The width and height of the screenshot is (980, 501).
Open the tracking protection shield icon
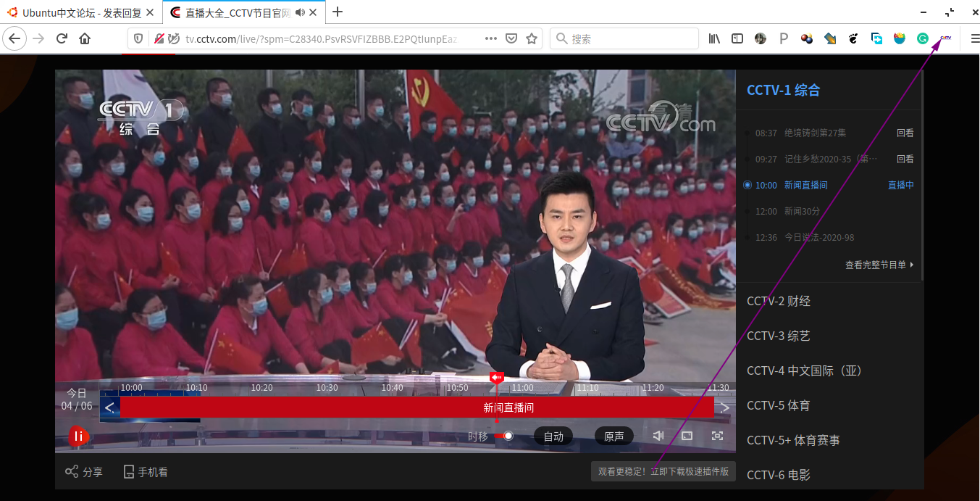click(139, 38)
